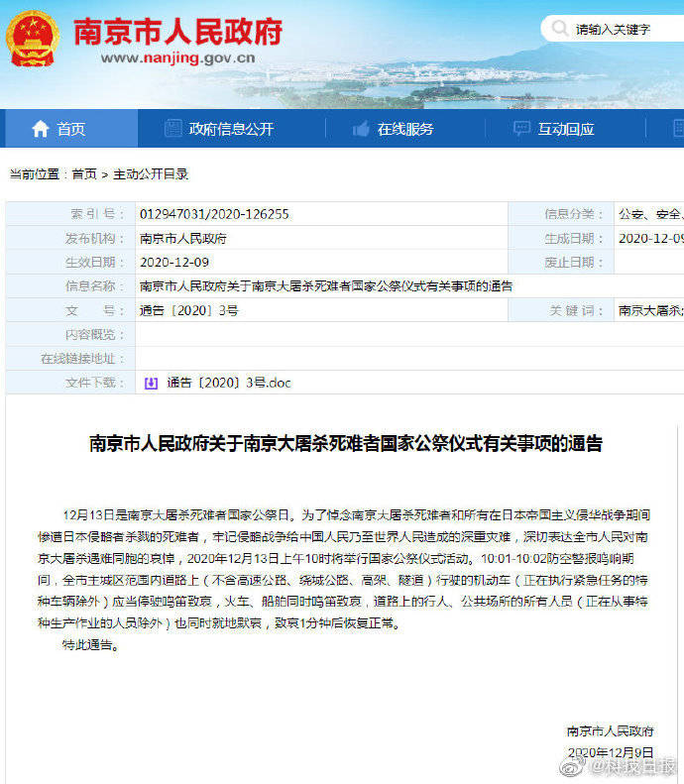The width and height of the screenshot is (684, 784).
Task: Select the publishing agency value 南京市人民政府
Action: [x=183, y=239]
